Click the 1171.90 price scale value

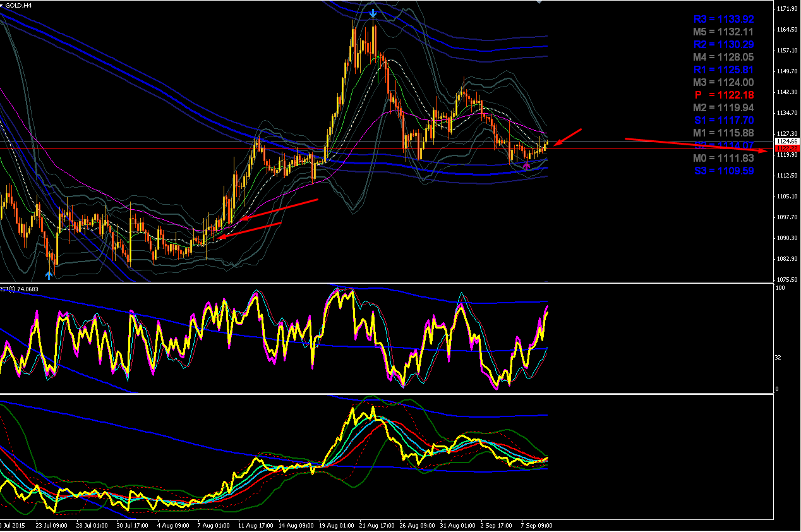coord(787,9)
